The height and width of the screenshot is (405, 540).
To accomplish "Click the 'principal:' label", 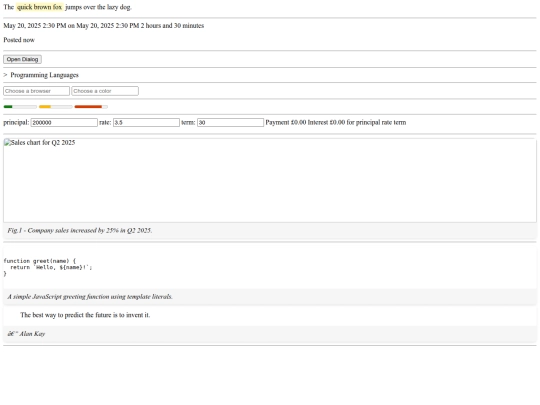I will (16, 122).
